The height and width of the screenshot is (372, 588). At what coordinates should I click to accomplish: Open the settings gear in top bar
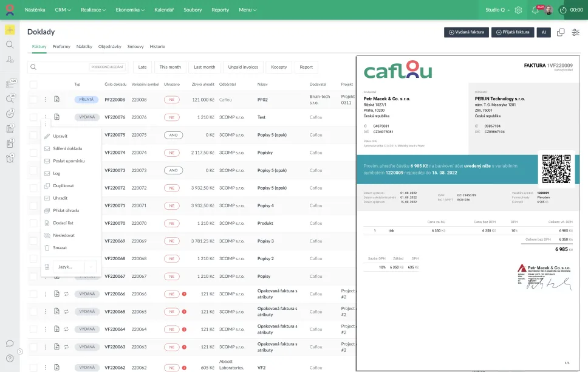point(518,10)
